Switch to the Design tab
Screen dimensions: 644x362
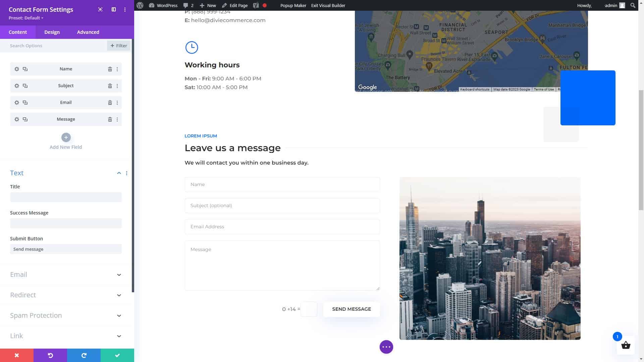point(52,32)
